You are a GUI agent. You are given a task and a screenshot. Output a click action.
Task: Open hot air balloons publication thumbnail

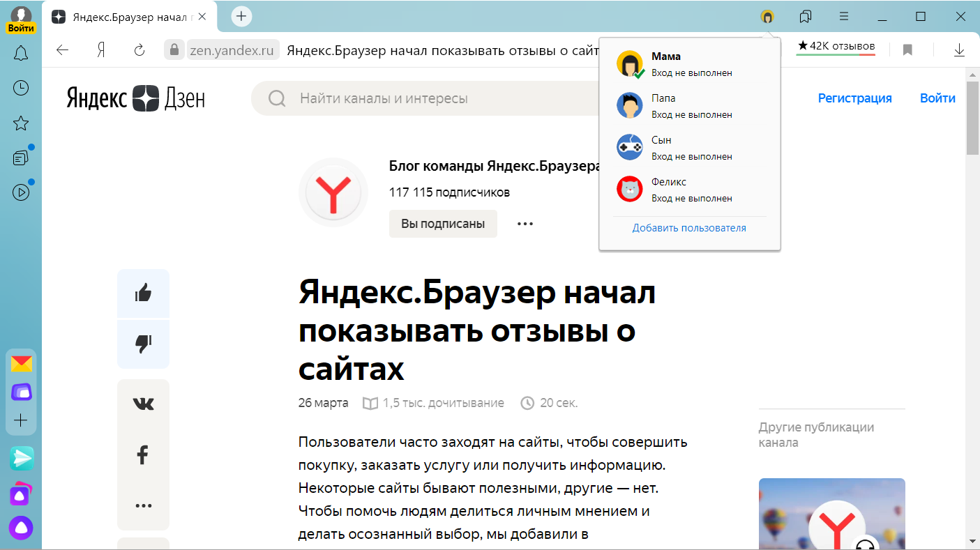(831, 514)
